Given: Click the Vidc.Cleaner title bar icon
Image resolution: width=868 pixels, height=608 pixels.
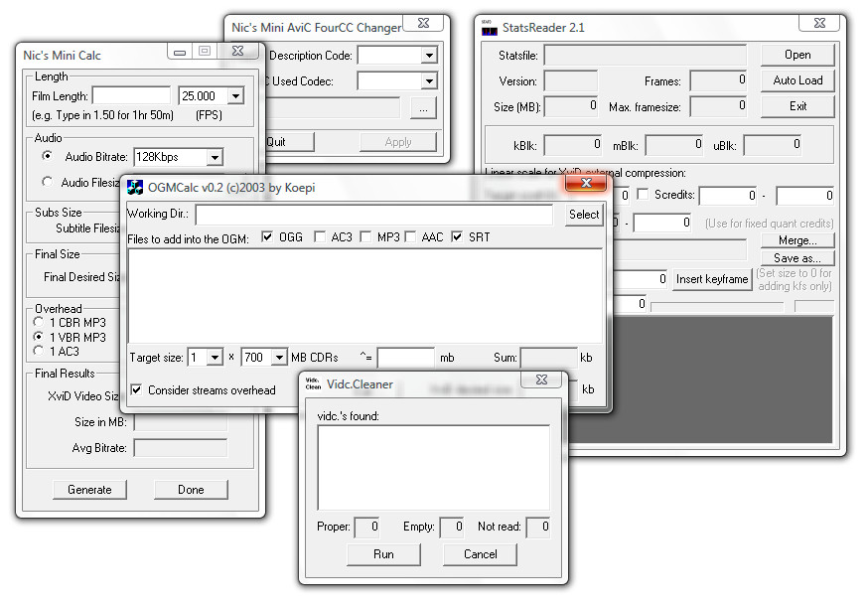Looking at the screenshot, I should click(313, 383).
